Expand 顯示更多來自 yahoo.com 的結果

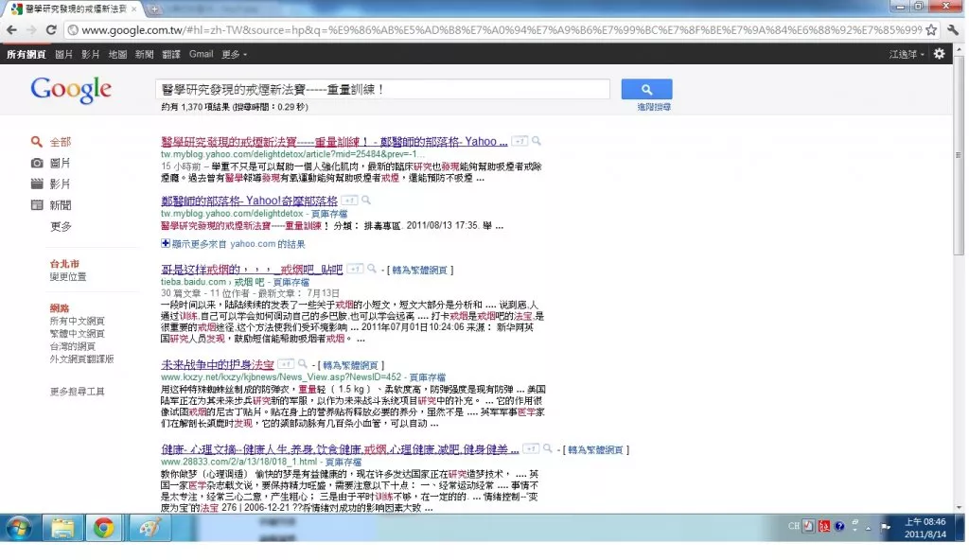(x=233, y=244)
